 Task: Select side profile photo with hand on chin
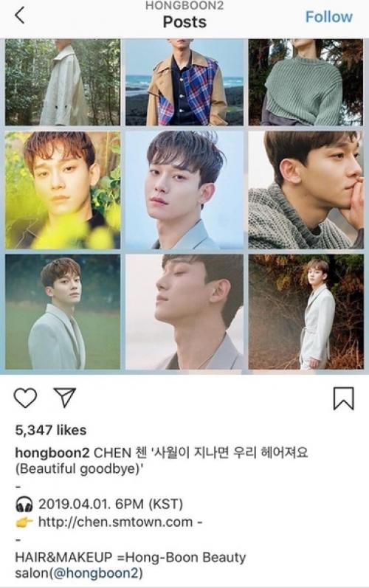point(306,190)
